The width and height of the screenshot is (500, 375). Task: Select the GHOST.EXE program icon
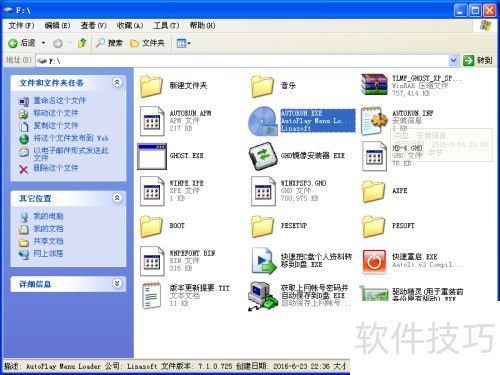tap(152, 156)
